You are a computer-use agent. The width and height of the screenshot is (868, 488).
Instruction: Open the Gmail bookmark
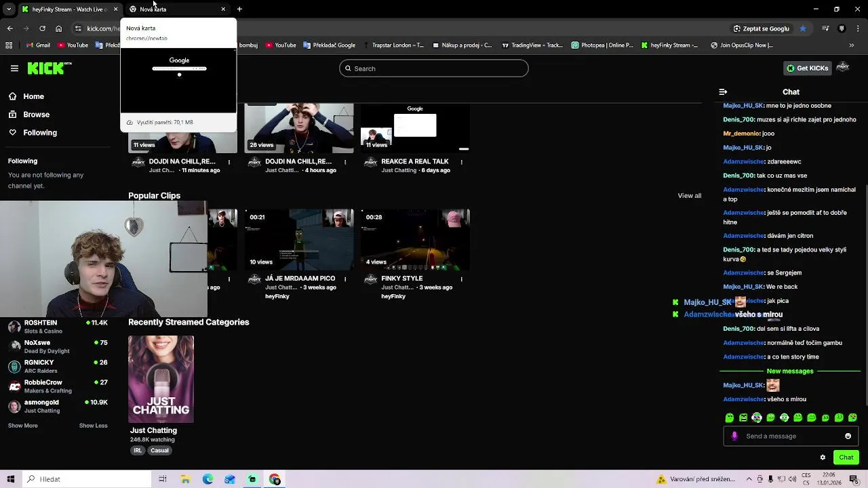(x=38, y=45)
